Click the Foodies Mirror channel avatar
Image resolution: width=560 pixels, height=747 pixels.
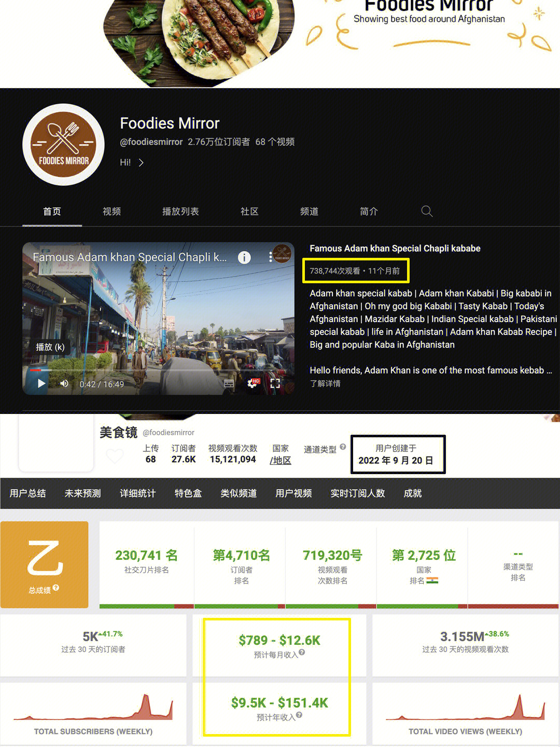point(63,145)
